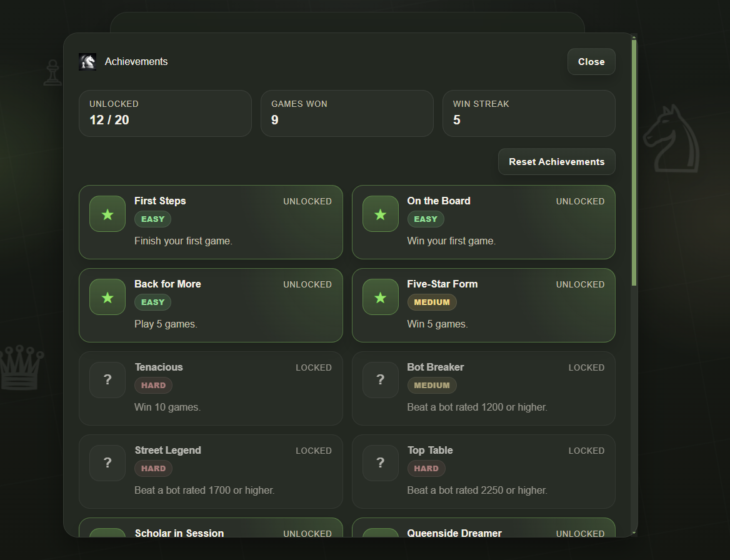Click the question mark icon on Street Legend
Image resolution: width=730 pixels, height=560 pixels.
[107, 462]
